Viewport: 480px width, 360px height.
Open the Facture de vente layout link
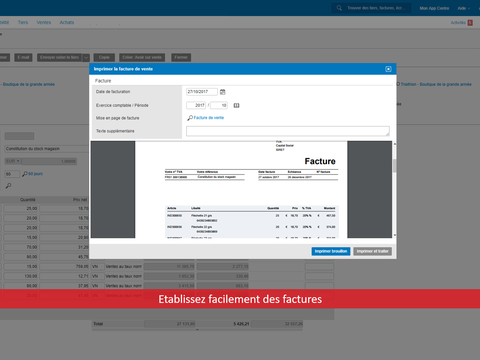209,118
